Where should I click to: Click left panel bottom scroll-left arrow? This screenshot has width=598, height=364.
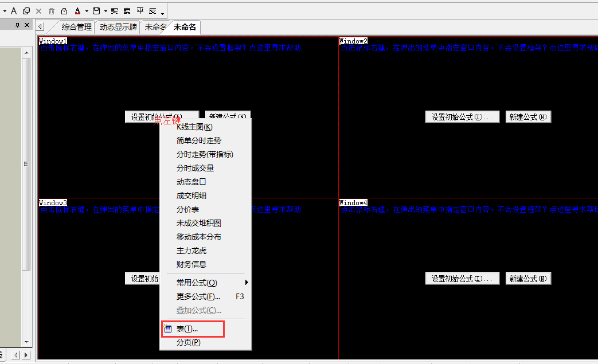[15, 355]
